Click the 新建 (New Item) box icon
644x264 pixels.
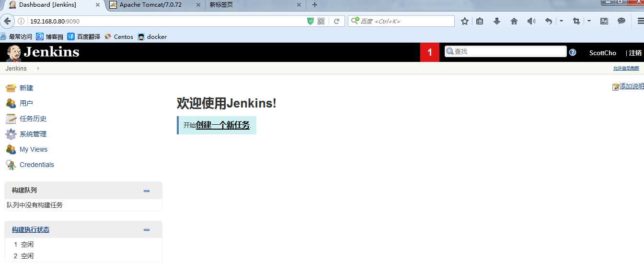[11, 88]
